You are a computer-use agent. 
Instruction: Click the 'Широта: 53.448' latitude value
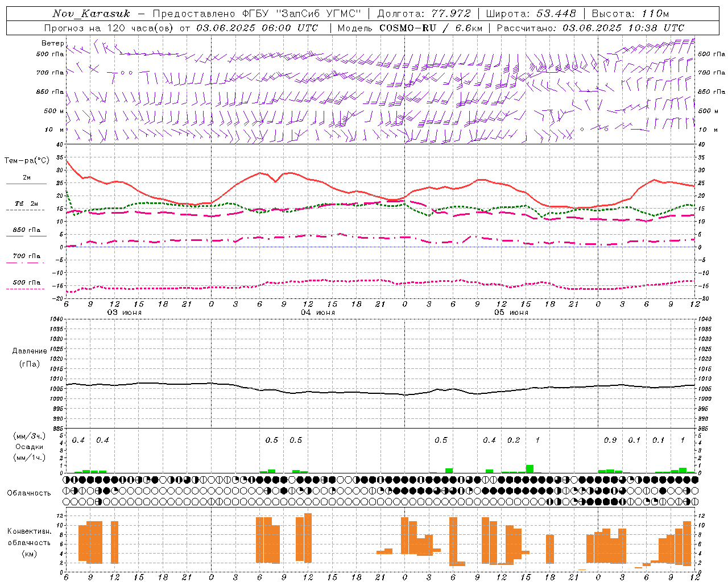click(531, 14)
